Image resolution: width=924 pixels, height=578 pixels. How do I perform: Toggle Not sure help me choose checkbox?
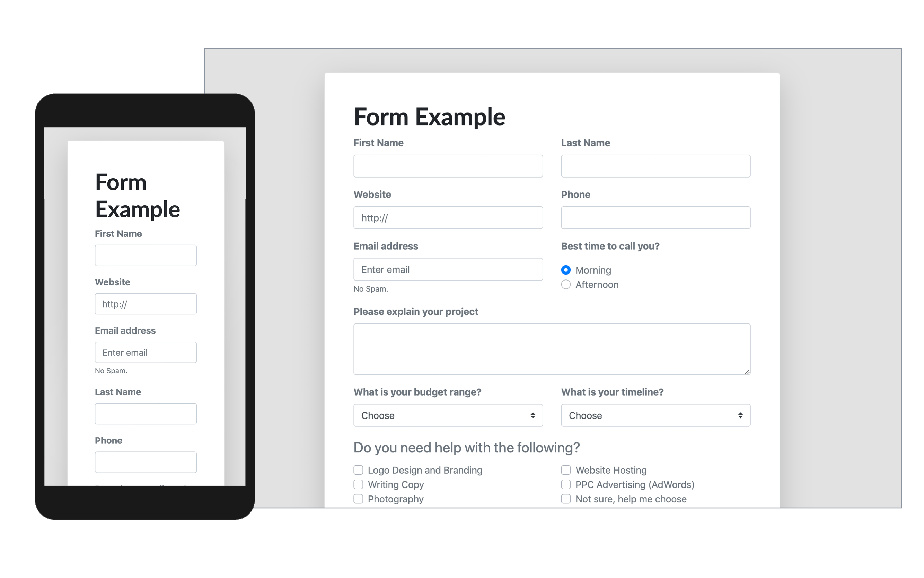pyautogui.click(x=566, y=504)
